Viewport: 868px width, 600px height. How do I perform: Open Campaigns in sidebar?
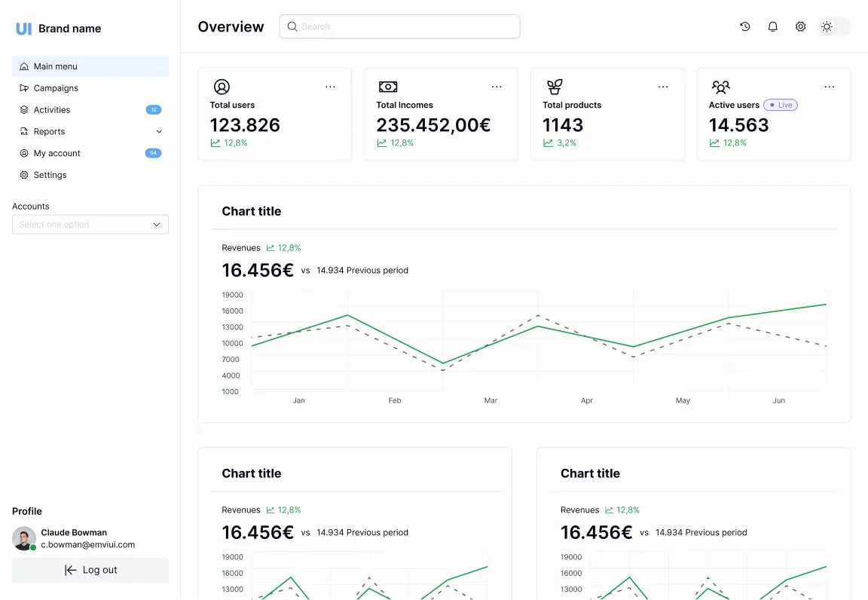(x=90, y=88)
